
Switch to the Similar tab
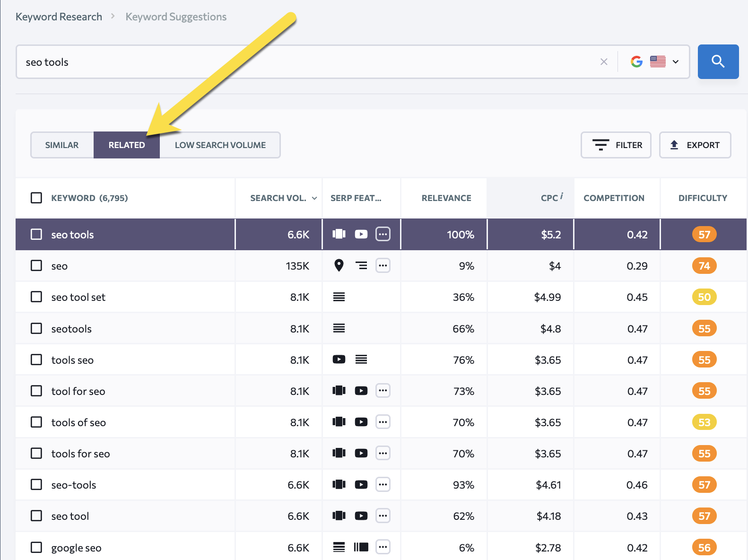click(x=62, y=145)
